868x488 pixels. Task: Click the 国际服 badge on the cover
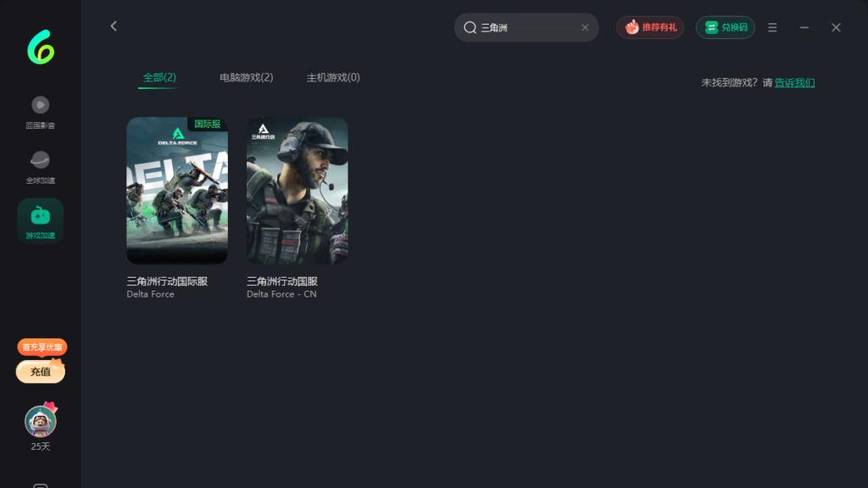tap(208, 124)
